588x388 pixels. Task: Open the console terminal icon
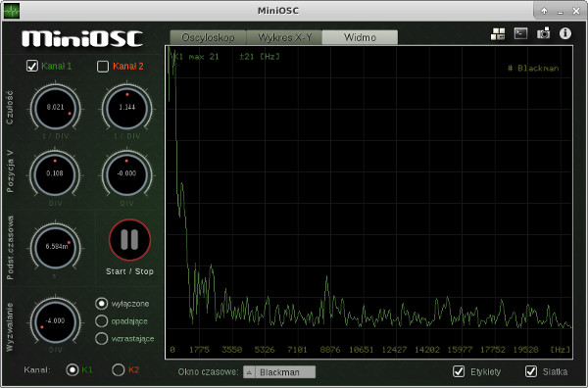tap(520, 33)
